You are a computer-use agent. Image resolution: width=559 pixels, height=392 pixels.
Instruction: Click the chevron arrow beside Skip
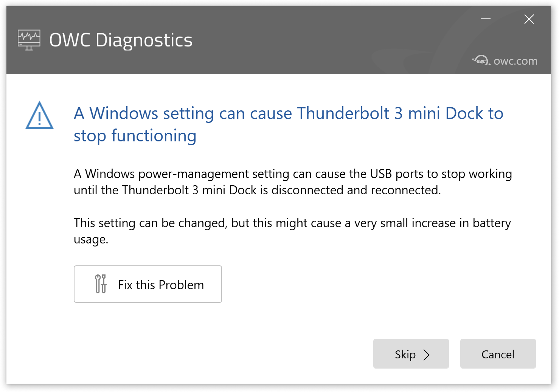point(427,355)
